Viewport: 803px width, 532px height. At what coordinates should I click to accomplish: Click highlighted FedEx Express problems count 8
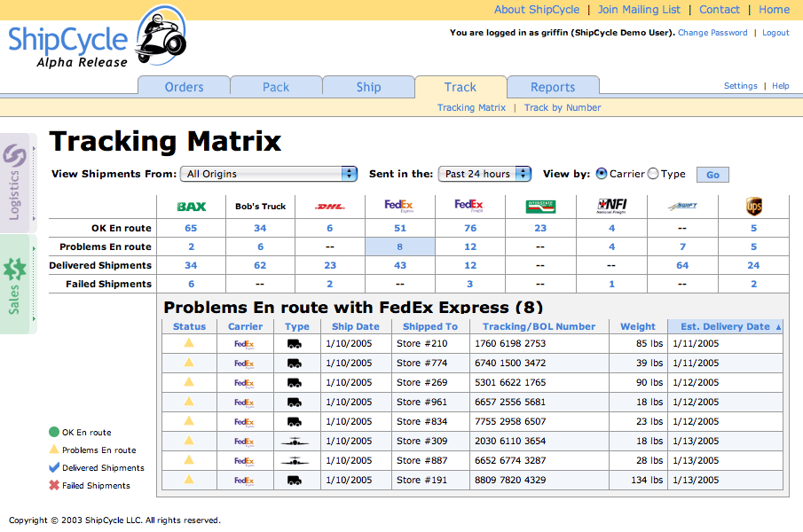pyautogui.click(x=399, y=246)
